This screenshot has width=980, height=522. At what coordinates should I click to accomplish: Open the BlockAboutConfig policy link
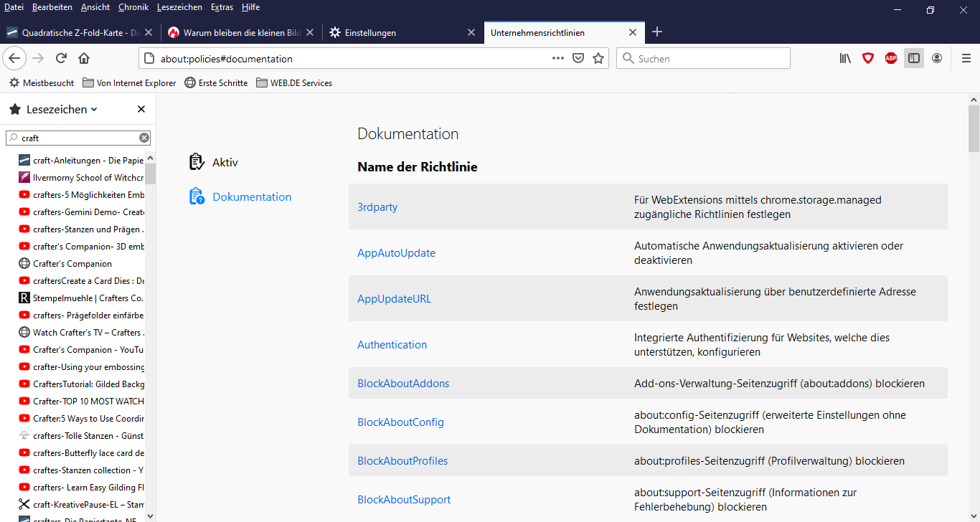coord(400,422)
